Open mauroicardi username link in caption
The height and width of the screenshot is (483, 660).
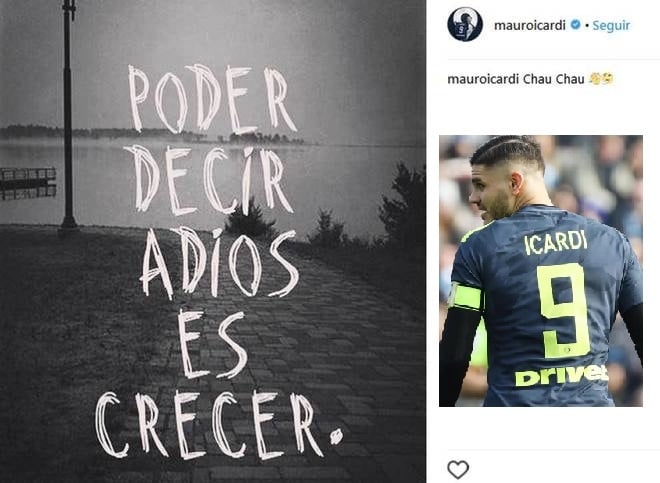[483, 79]
